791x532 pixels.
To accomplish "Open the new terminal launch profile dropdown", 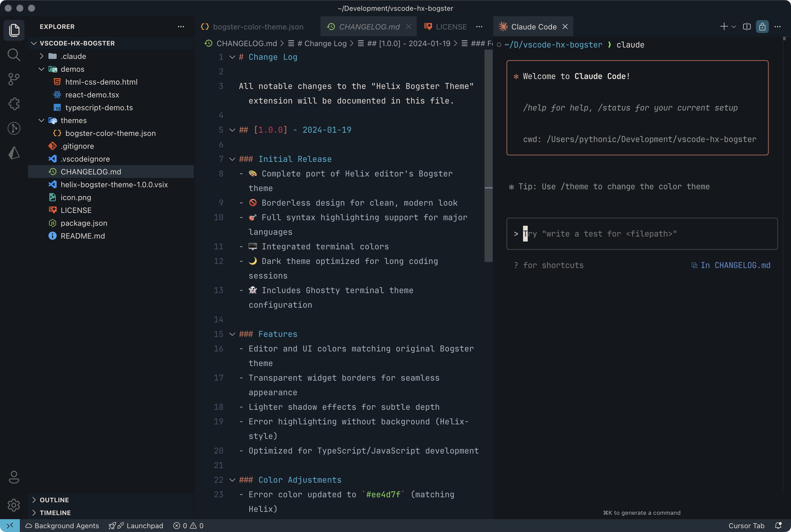I will [733, 27].
